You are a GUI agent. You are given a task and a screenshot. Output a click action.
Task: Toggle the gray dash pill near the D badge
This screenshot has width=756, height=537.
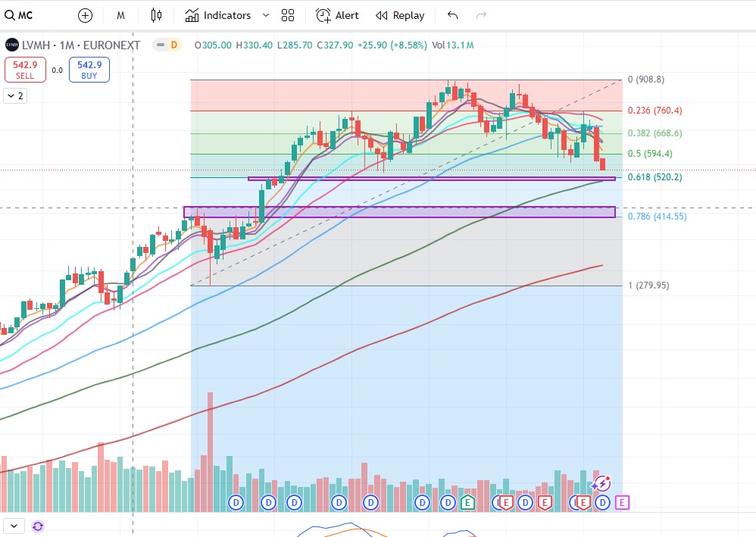coord(161,45)
